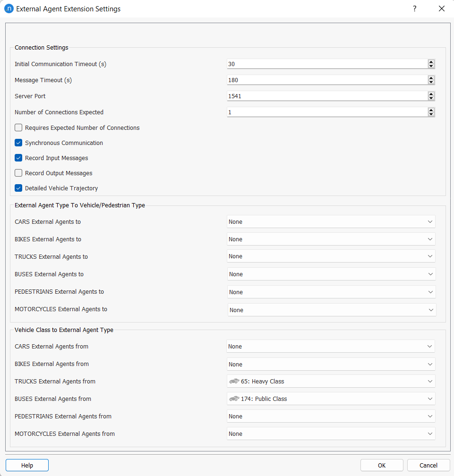This screenshot has height=476, width=454.
Task: Decrease Message Timeout using the down arrow
Action: [431, 82]
